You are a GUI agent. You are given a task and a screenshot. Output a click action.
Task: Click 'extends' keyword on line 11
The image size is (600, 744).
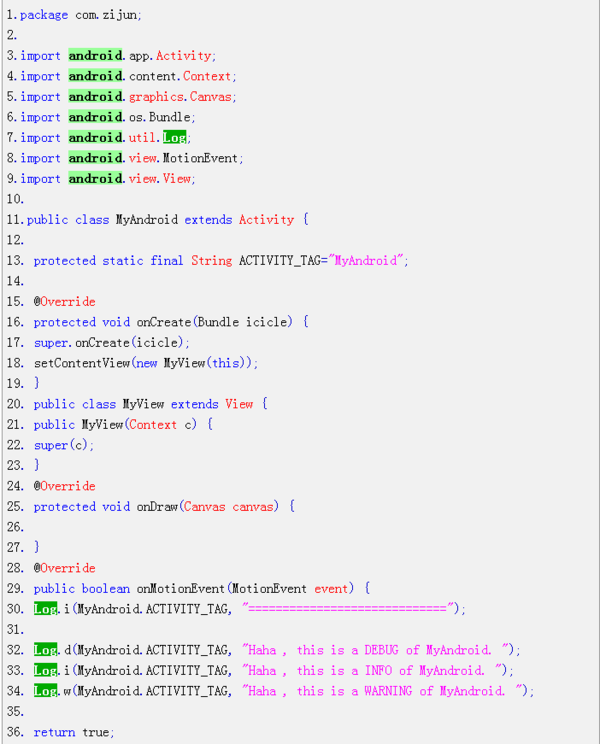point(208,220)
